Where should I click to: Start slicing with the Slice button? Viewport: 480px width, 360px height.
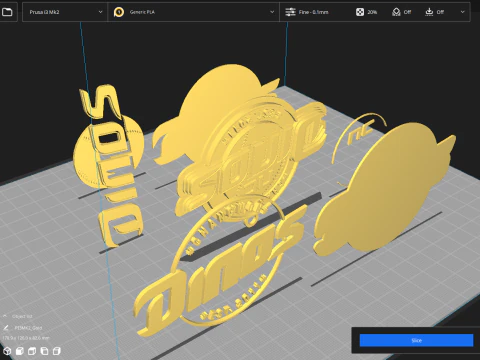pyautogui.click(x=416, y=340)
